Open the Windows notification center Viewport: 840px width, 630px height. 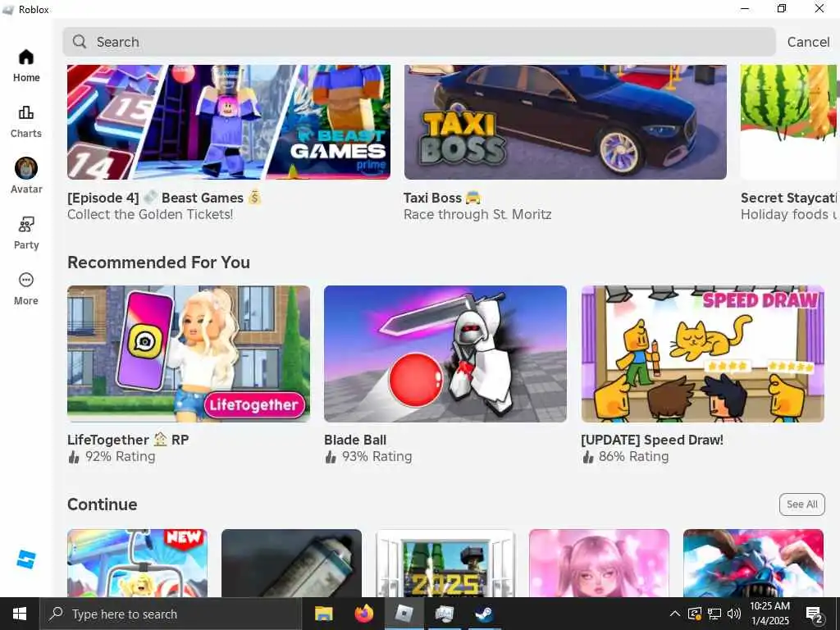pyautogui.click(x=815, y=614)
